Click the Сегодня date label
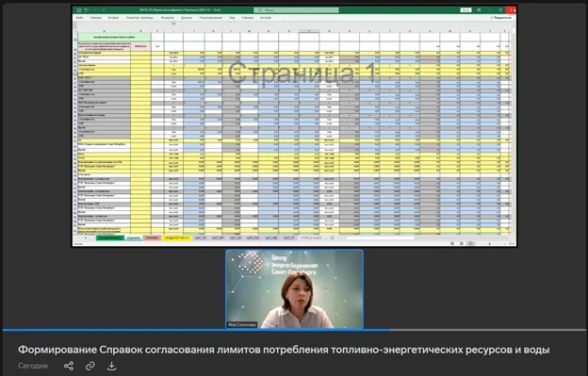 [x=33, y=366]
